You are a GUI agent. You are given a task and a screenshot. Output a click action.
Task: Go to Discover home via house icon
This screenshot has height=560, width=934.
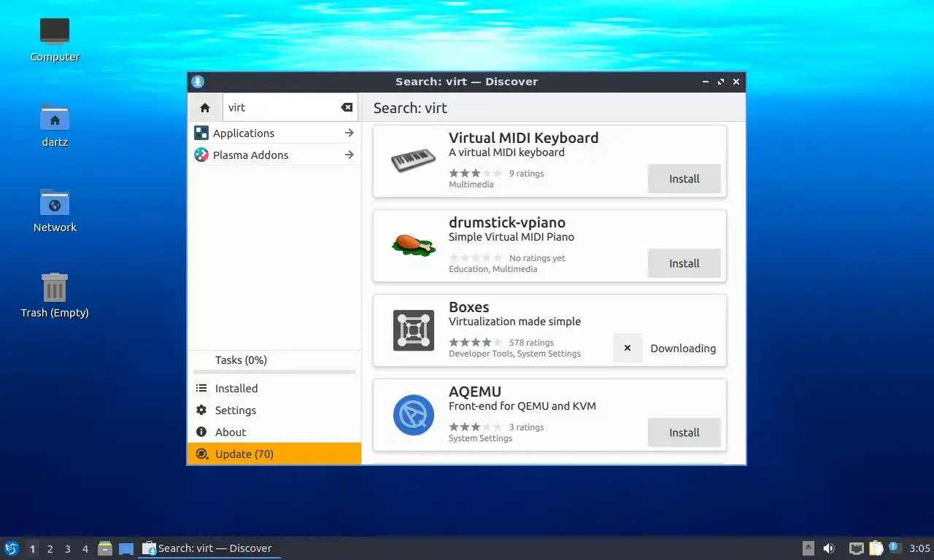click(205, 107)
